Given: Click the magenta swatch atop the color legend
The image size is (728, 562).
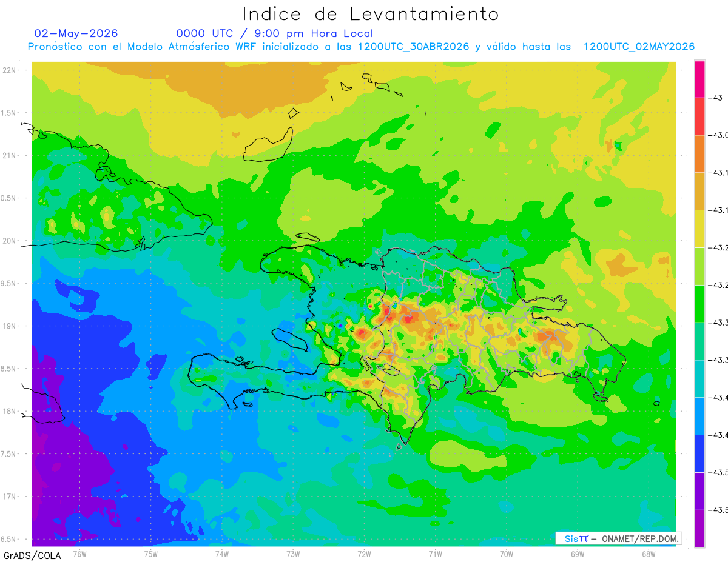Looking at the screenshot, I should coord(699,79).
